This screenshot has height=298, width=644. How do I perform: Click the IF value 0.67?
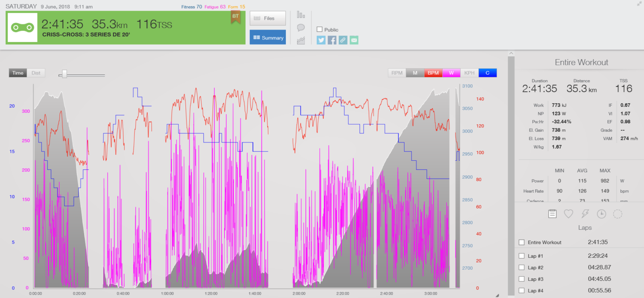(625, 105)
